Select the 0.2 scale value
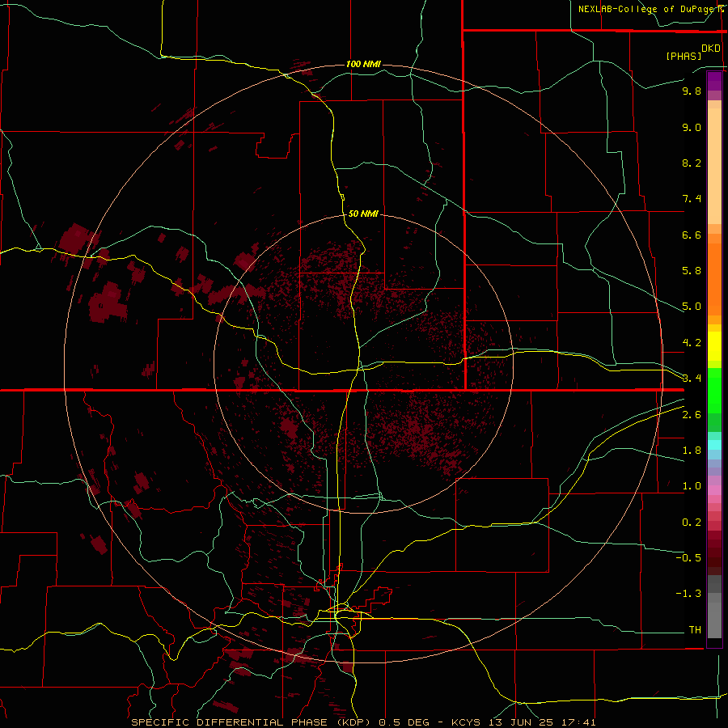 692,523
